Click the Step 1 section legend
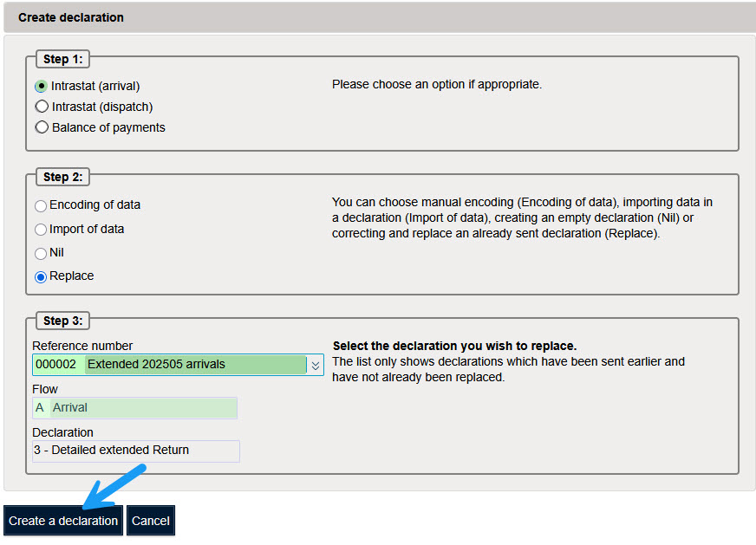Image resolution: width=756 pixels, height=545 pixels. pos(62,60)
